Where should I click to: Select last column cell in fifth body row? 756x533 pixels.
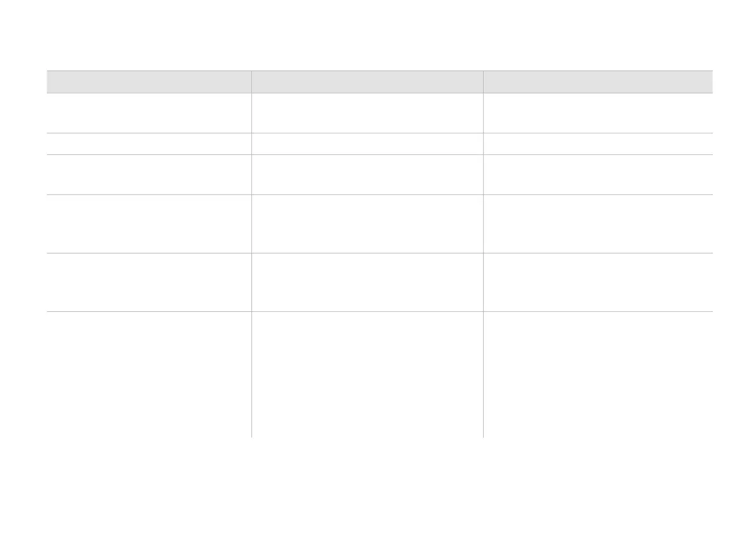[x=597, y=282]
